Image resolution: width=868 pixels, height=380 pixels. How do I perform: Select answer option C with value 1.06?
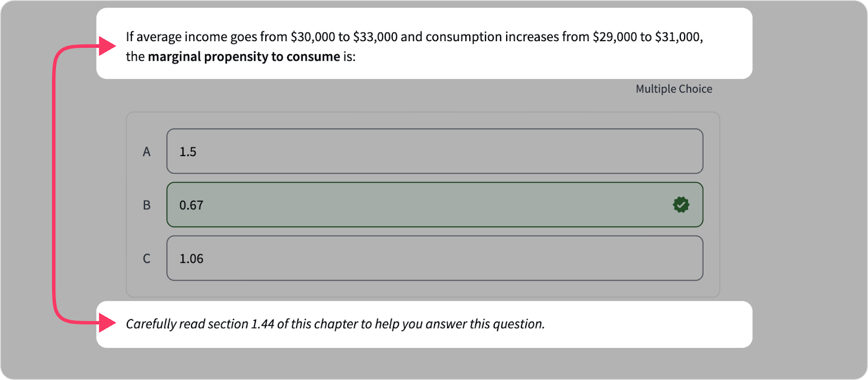[x=434, y=258]
